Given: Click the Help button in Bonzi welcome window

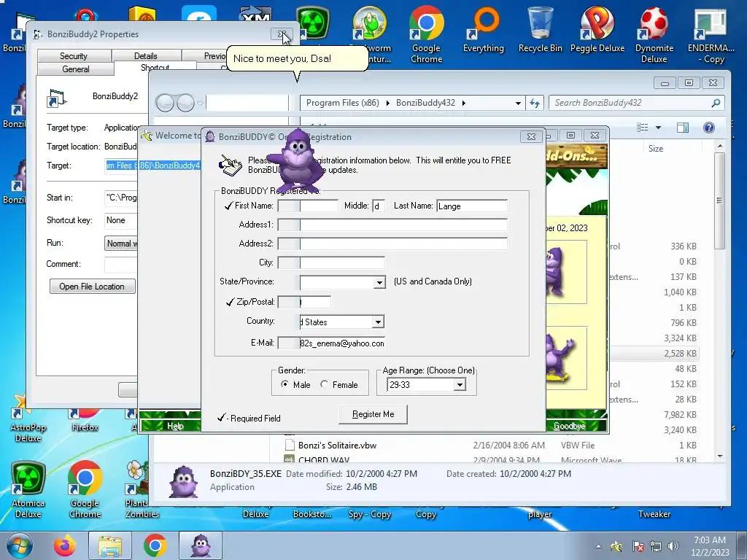Looking at the screenshot, I should coord(175,426).
